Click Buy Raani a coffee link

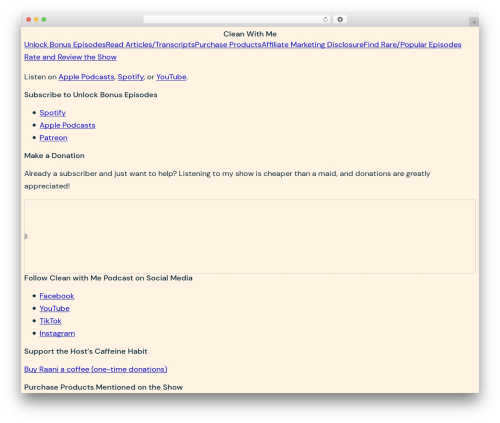[96, 369]
